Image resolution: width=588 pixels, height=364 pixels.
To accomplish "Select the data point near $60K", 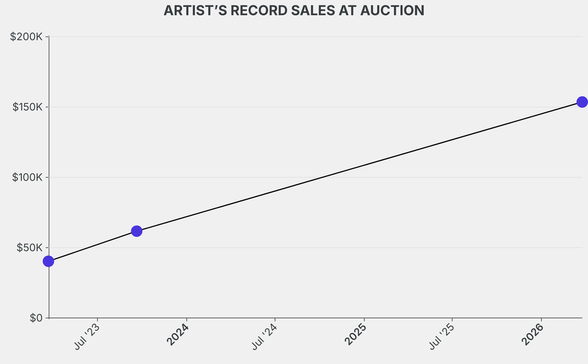I will point(137,231).
